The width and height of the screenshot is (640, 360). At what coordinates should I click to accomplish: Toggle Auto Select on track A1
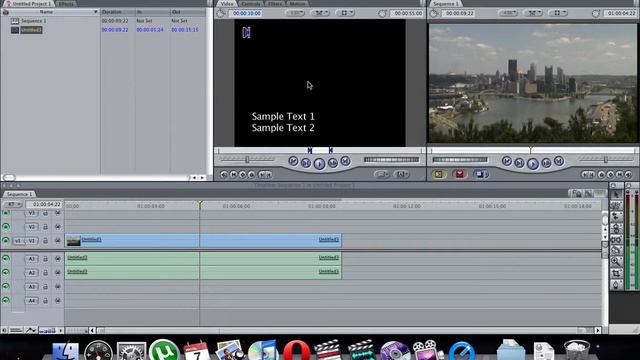tap(58, 259)
